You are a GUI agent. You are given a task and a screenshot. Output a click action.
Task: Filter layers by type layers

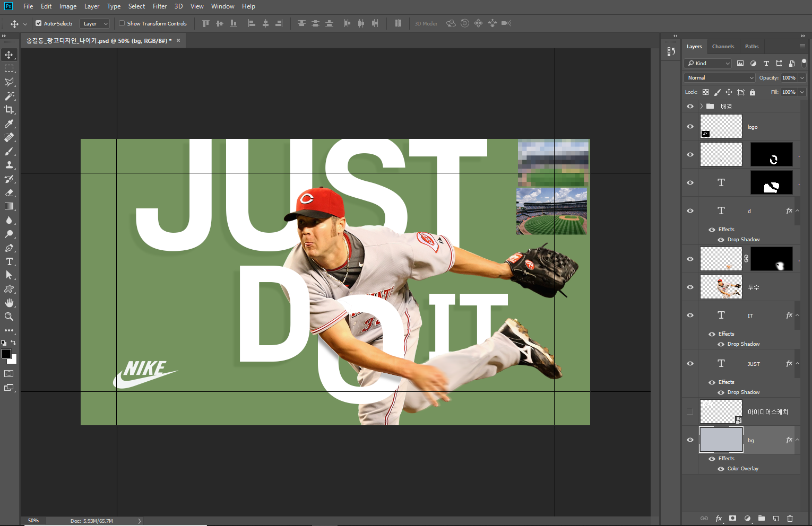(766, 63)
